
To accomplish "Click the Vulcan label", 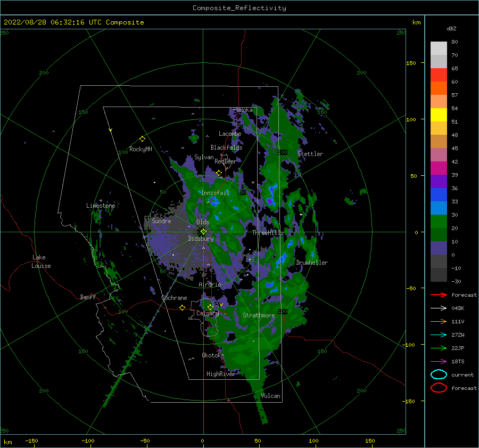I will 271,396.
